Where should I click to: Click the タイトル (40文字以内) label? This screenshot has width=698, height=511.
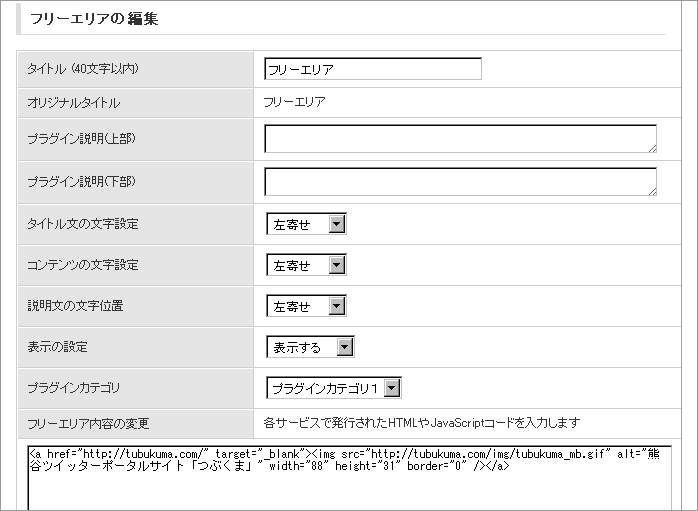83,69
